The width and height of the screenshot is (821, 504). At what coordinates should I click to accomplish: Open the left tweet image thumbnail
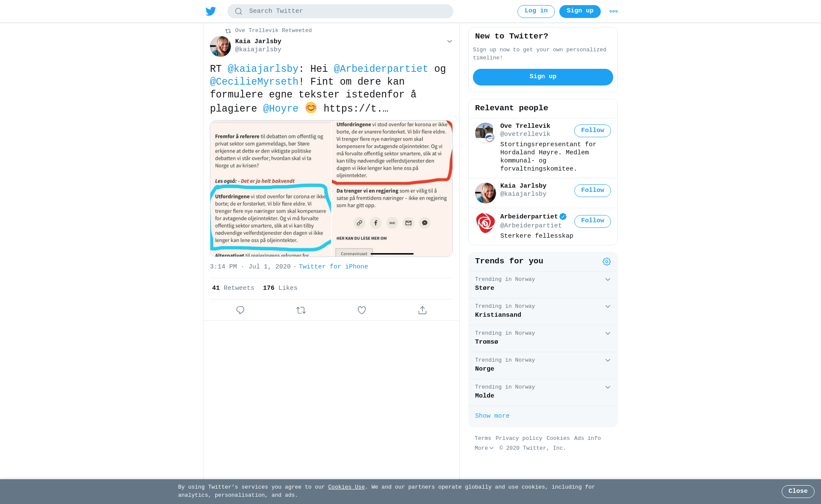coord(270,189)
